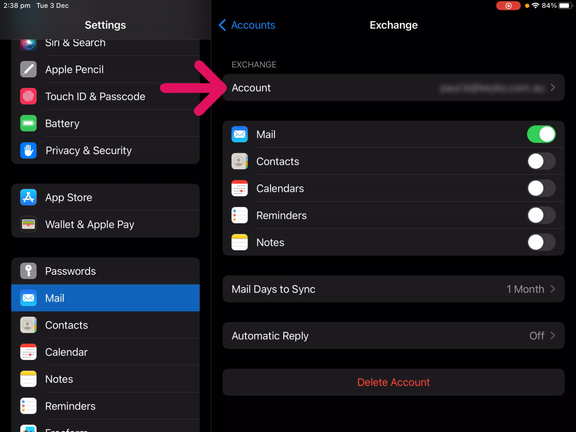Tap the Apple Pencil icon

pos(28,69)
